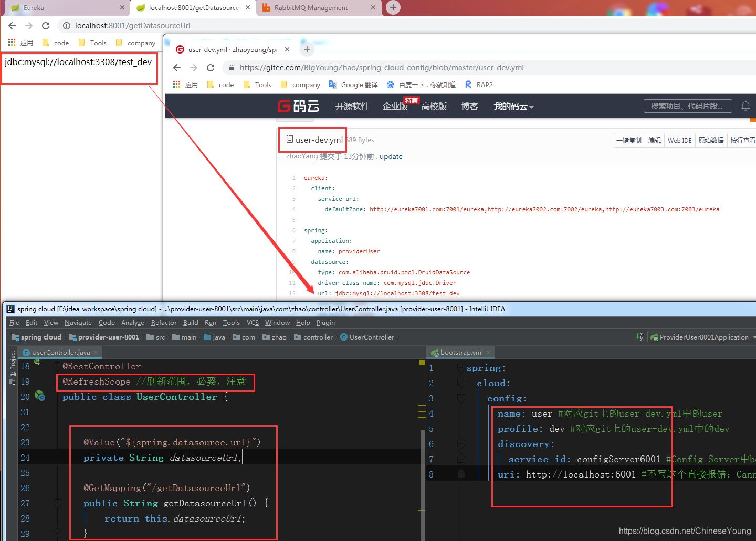Screen dimensions: 756x541
Task: Open the code bookmark folder in back browser
Action: [x=56, y=43]
